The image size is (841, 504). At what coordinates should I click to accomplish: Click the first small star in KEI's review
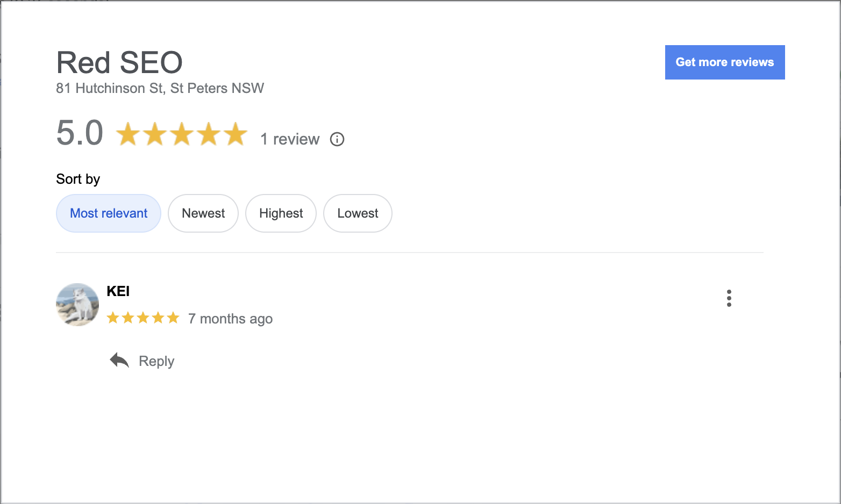113,318
